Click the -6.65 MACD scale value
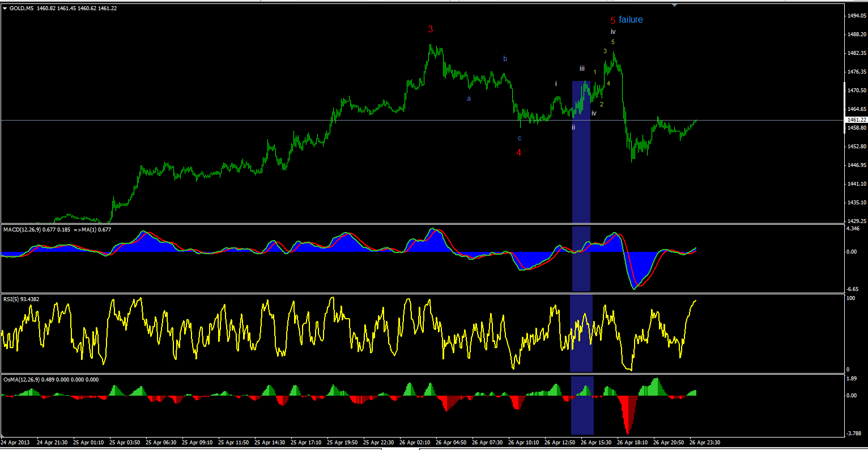The width and height of the screenshot is (868, 450). pyautogui.click(x=854, y=289)
